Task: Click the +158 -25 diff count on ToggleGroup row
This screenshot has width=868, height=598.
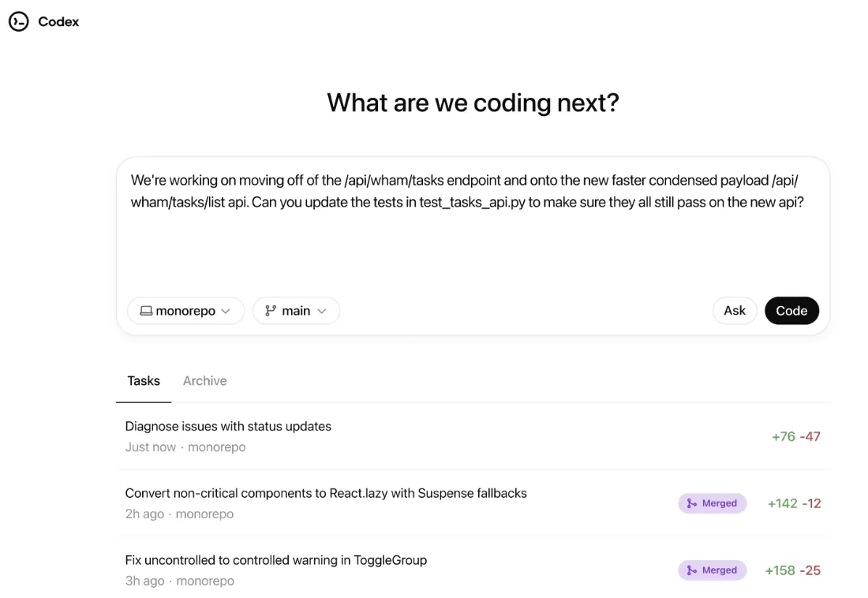Action: pos(792,570)
